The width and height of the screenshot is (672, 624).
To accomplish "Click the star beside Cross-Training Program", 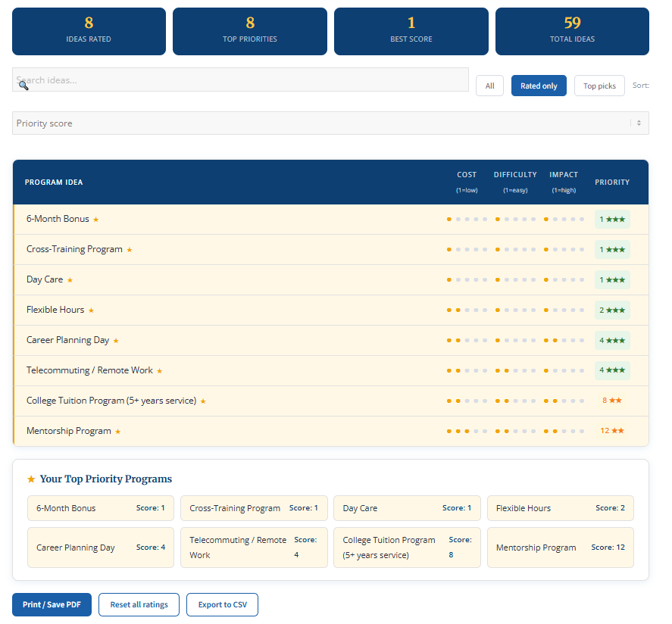I will 130,250.
